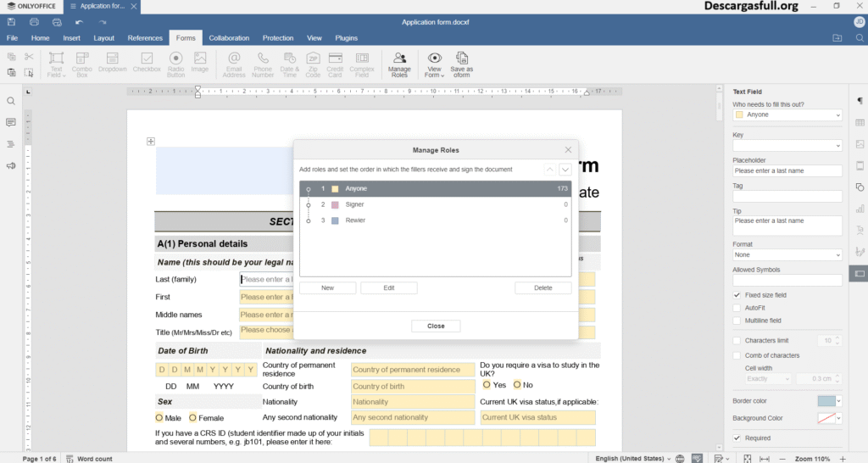Click the New button in Manage Roles
868x463 pixels.
327,288
